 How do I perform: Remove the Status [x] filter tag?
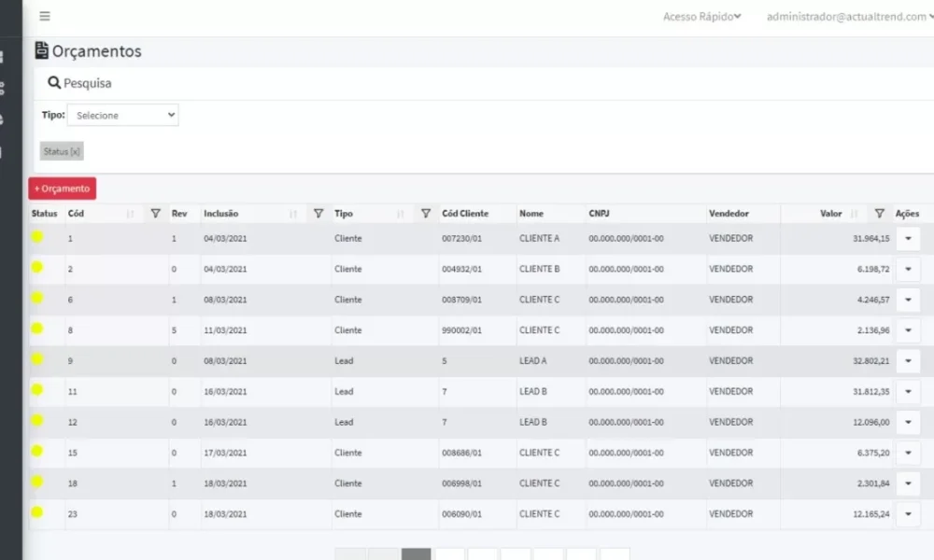(x=62, y=151)
